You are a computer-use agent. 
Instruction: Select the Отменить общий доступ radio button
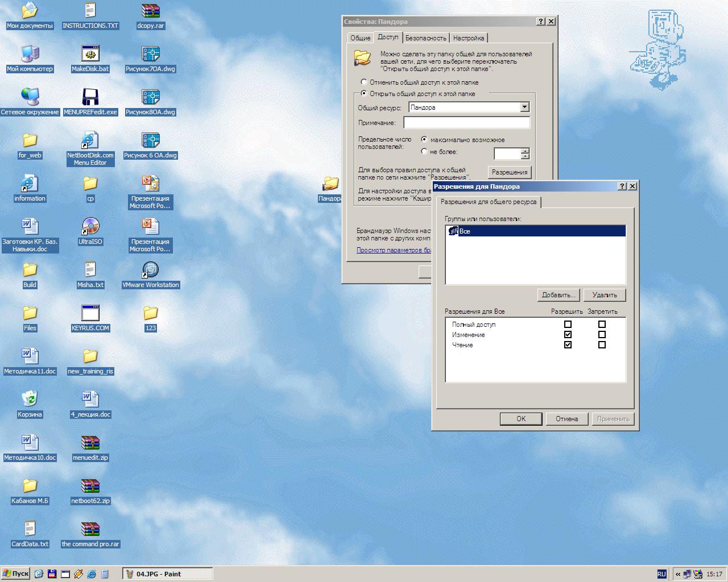click(364, 82)
